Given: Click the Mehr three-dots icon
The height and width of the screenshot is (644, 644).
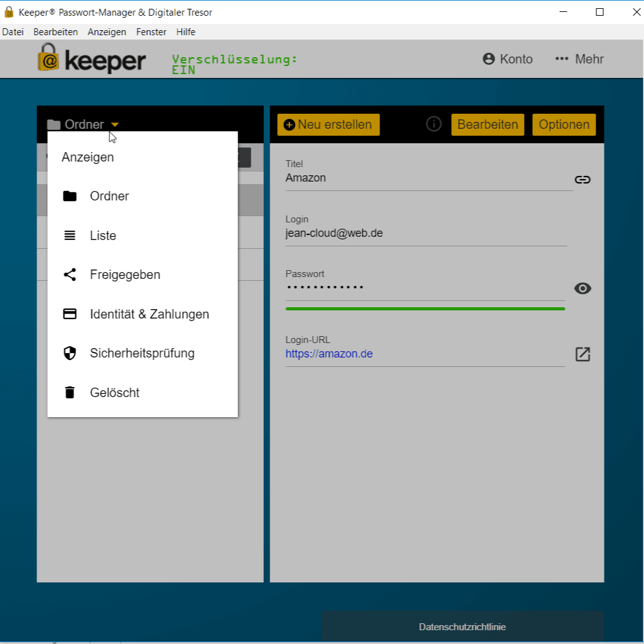Looking at the screenshot, I should (562, 58).
